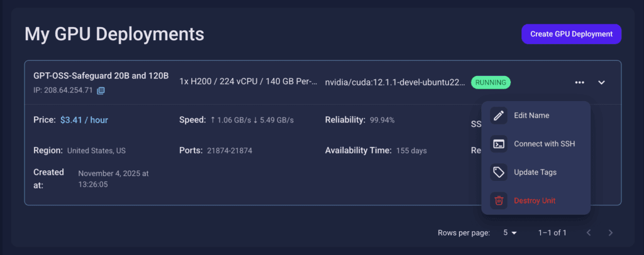Go to previous page arrow

pyautogui.click(x=589, y=233)
